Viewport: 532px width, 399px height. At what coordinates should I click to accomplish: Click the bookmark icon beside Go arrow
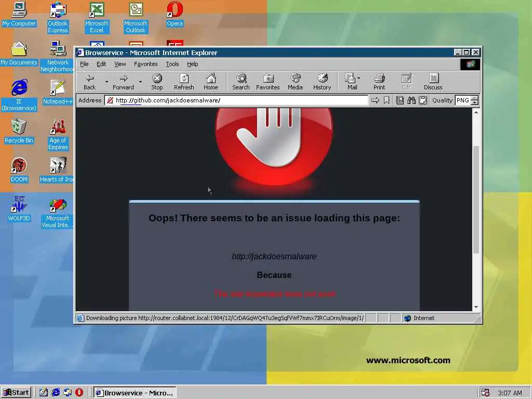tap(387, 100)
